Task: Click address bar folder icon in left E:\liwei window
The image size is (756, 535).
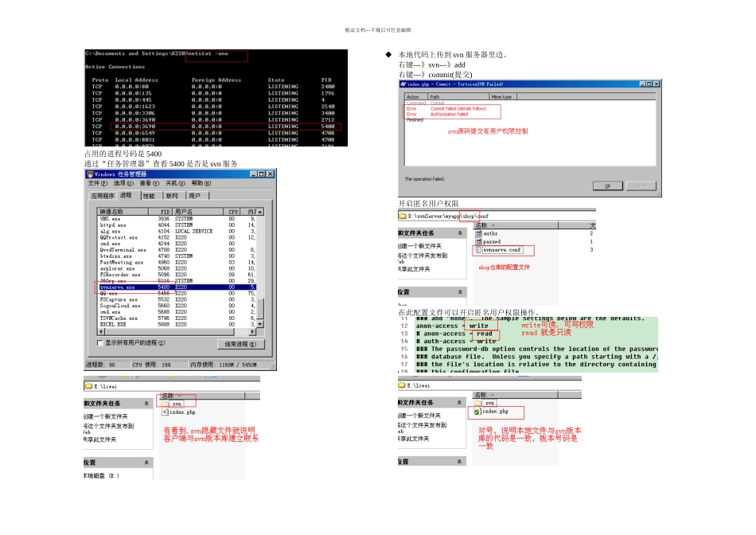Action: pos(88,386)
